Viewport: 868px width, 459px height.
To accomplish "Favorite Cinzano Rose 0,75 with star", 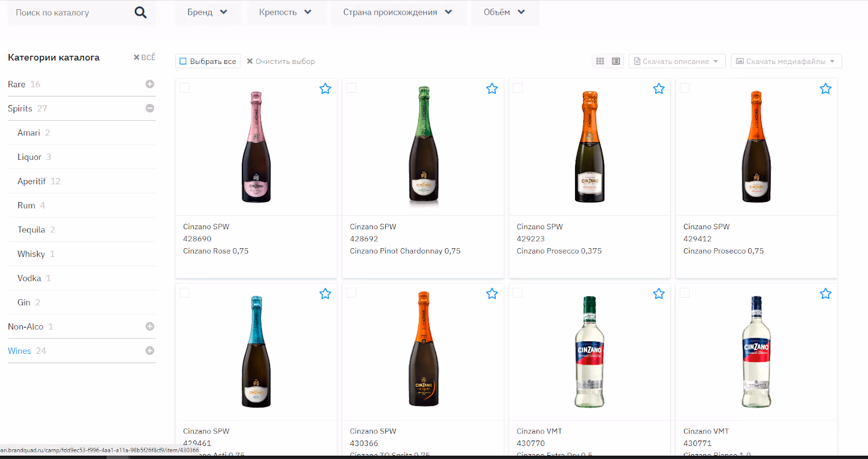I will coord(325,89).
